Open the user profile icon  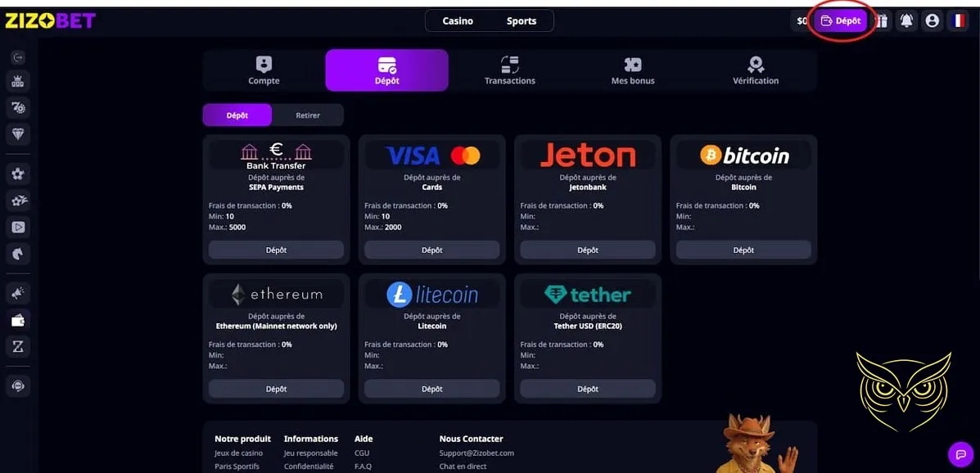click(932, 21)
